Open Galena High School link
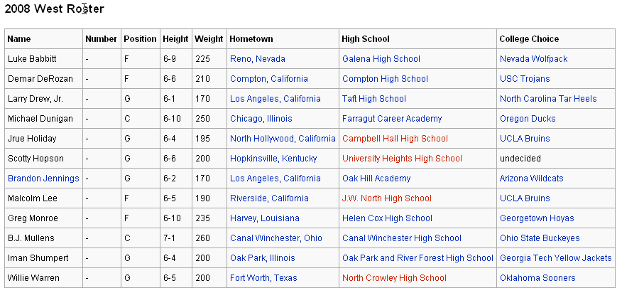644x298 pixels. point(381,59)
